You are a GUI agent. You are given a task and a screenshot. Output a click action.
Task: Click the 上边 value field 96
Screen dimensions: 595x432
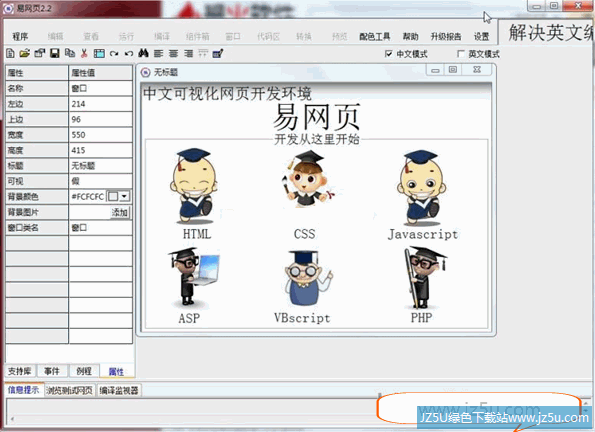pyautogui.click(x=101, y=119)
